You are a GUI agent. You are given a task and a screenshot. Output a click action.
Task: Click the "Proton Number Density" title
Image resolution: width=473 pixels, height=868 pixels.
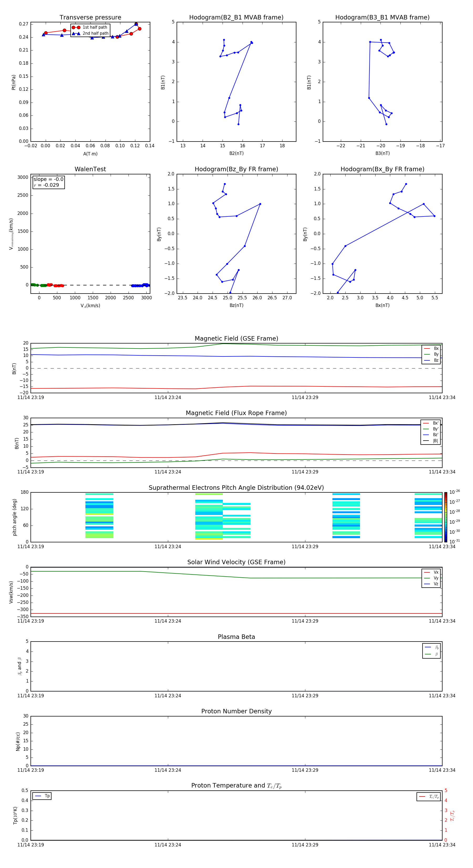[236, 711]
